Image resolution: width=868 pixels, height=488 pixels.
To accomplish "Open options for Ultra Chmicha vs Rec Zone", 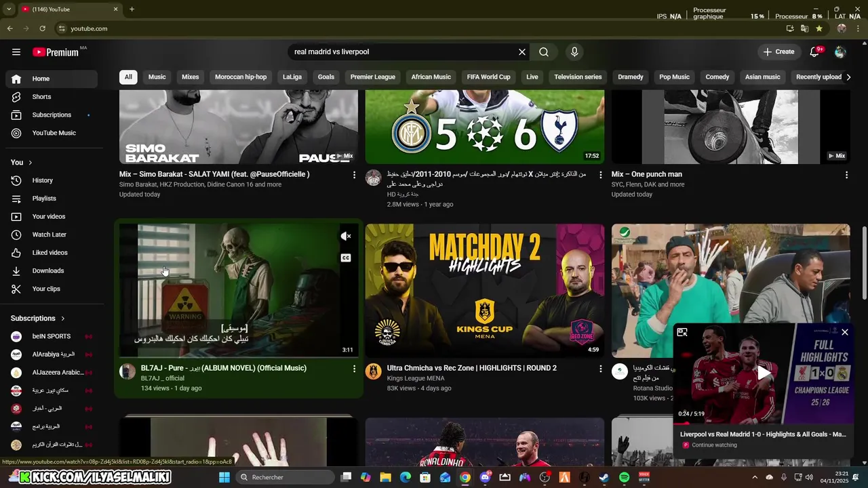I will coord(600,369).
